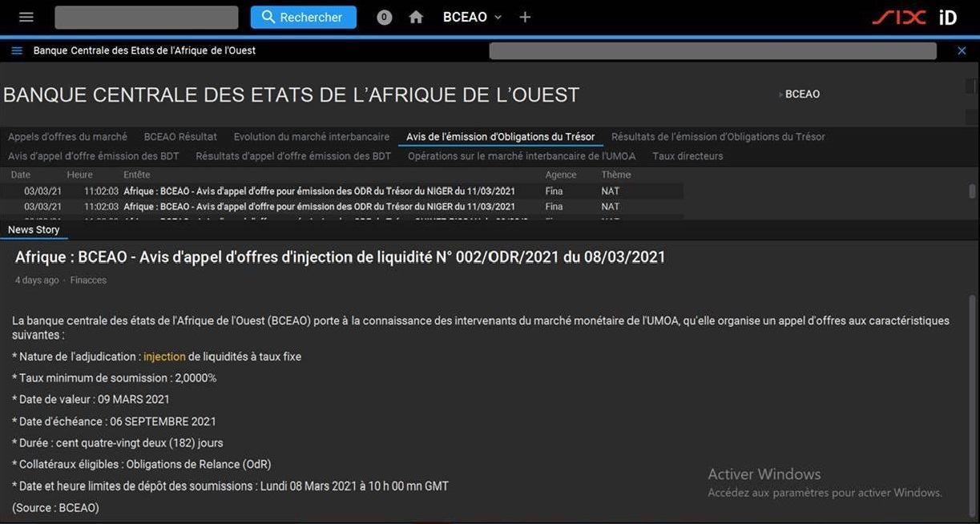This screenshot has height=524, width=980.
Task: Click the Taux minimum de soumission line
Action: pos(114,378)
